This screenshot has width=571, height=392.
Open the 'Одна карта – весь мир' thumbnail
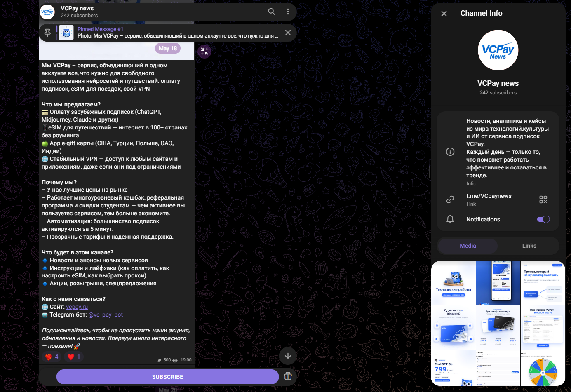click(x=454, y=328)
